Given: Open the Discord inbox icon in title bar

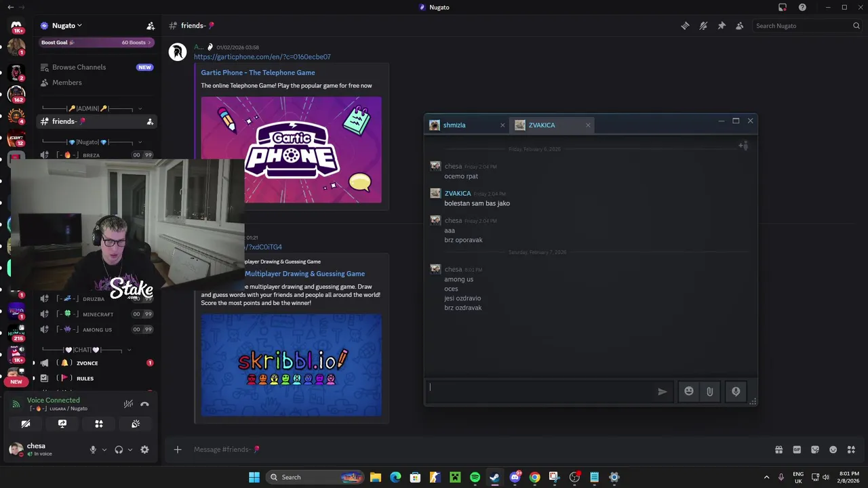Looking at the screenshot, I should point(783,7).
